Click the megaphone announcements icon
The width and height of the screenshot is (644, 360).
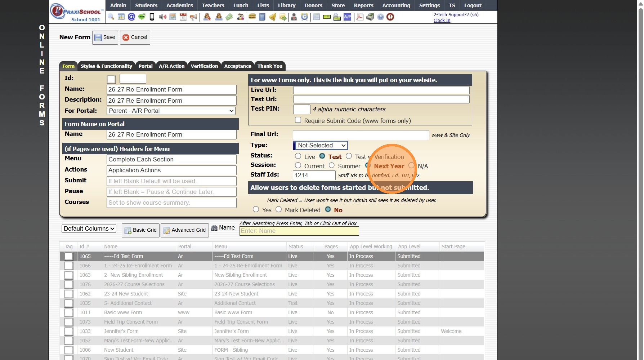point(193,17)
